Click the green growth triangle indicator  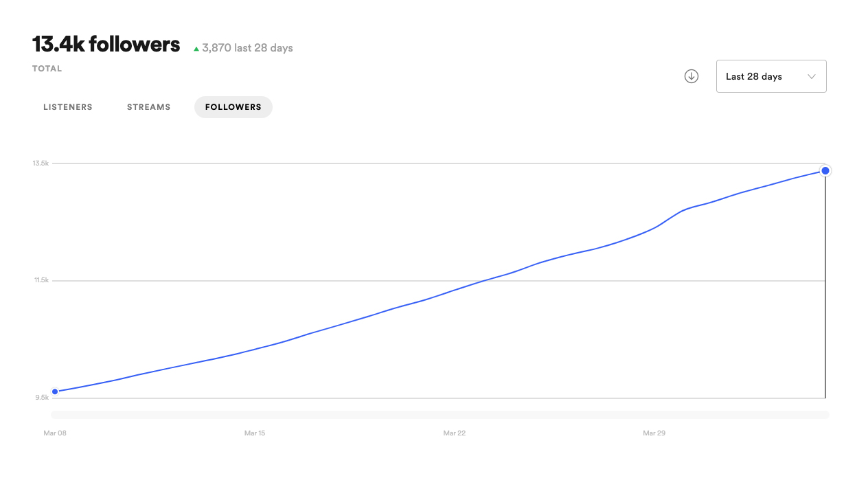click(196, 49)
